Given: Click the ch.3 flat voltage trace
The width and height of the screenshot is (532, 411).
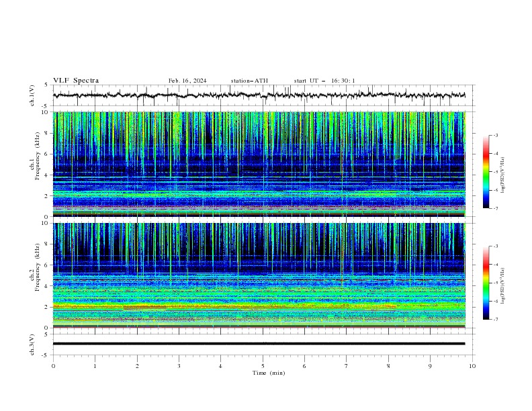Looking at the screenshot, I should point(259,344).
